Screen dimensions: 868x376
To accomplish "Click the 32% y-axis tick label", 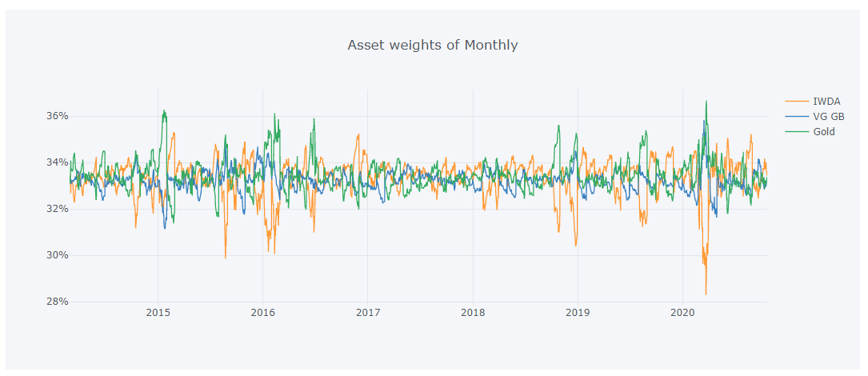I will coord(56,209).
